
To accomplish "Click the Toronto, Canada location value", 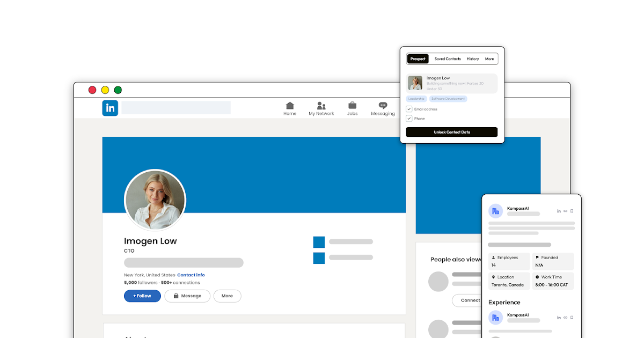I will [507, 285].
